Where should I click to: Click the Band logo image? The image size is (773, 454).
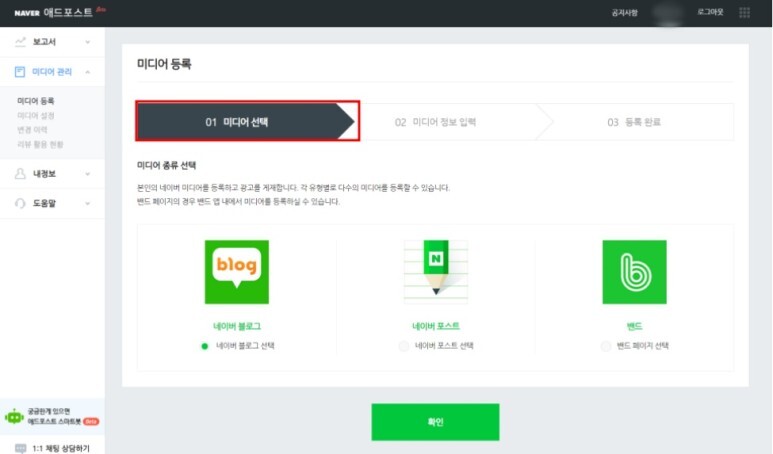point(634,272)
